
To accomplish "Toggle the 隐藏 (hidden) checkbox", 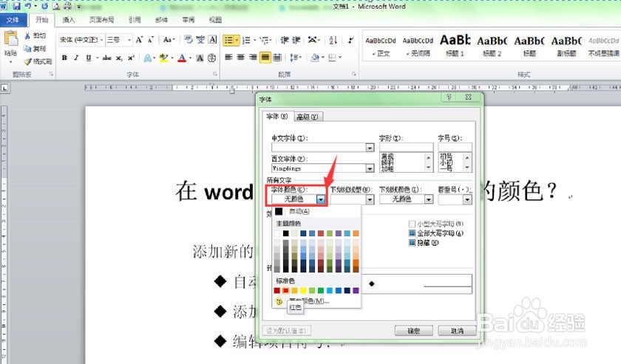I will tap(412, 242).
